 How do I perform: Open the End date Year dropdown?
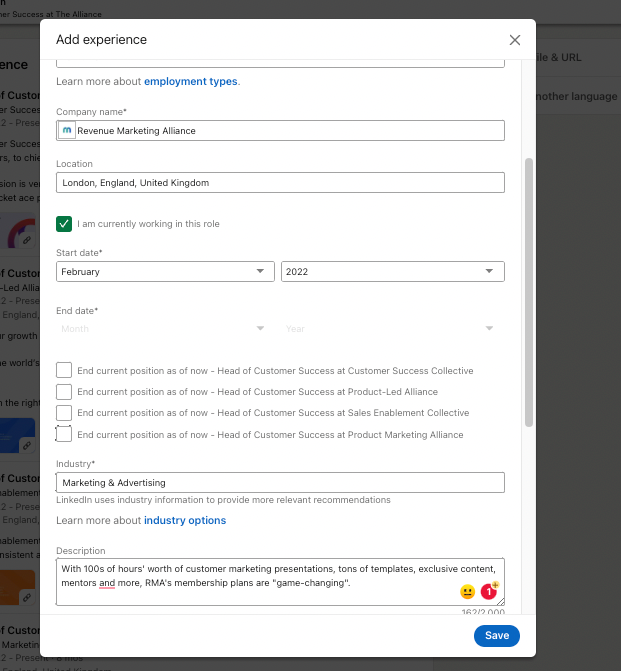392,329
